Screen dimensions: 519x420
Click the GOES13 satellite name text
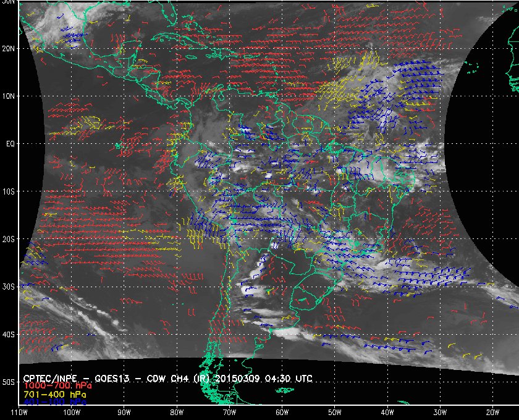(112, 379)
